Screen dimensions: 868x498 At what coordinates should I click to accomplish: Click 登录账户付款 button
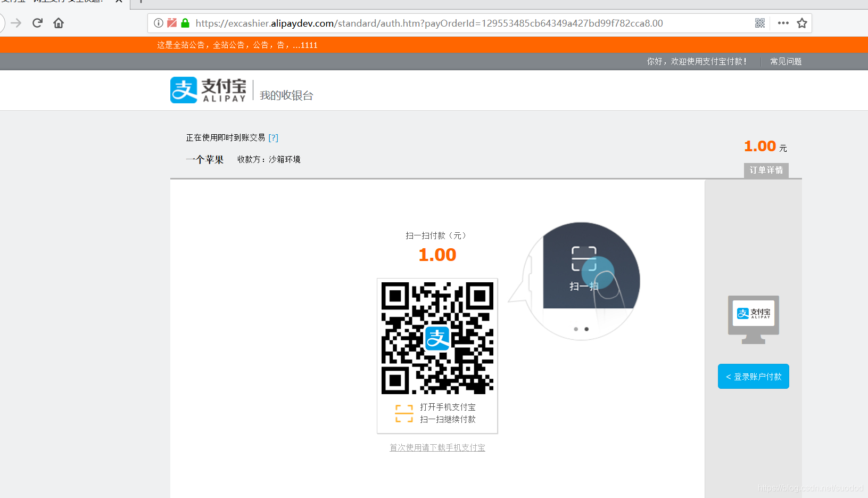[754, 377]
